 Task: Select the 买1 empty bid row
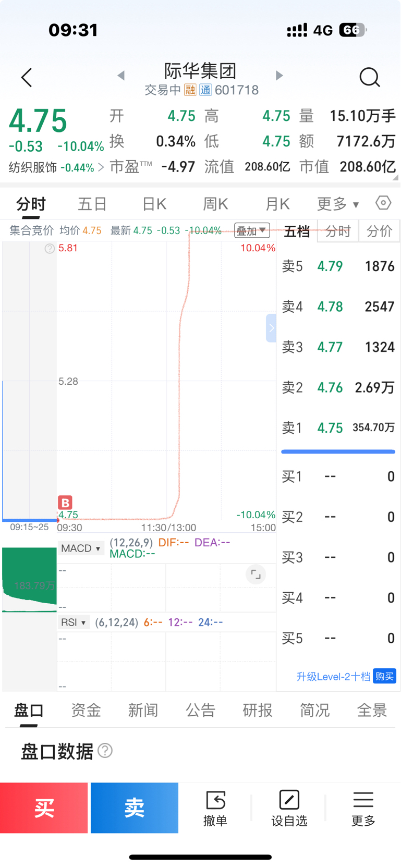(x=338, y=476)
